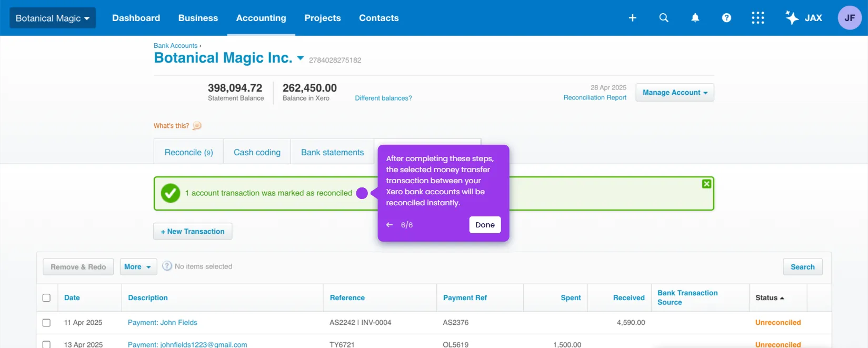868x348 pixels.
Task: Sort by the Date column header
Action: (72, 298)
